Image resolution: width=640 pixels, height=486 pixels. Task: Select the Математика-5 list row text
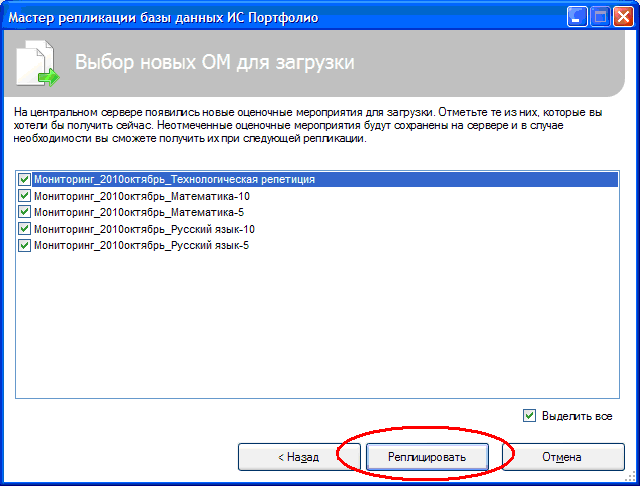point(139,212)
